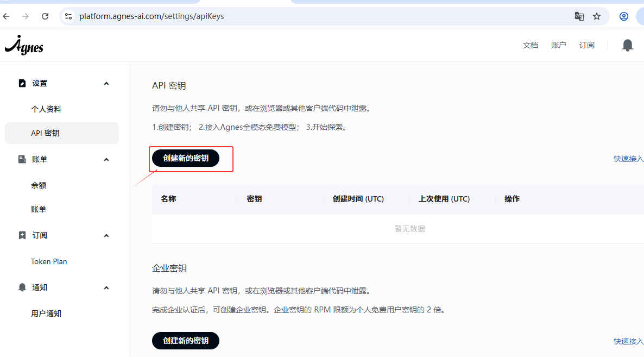Click the translate page icon
Screen dimensions: 644x357
pos(579,16)
